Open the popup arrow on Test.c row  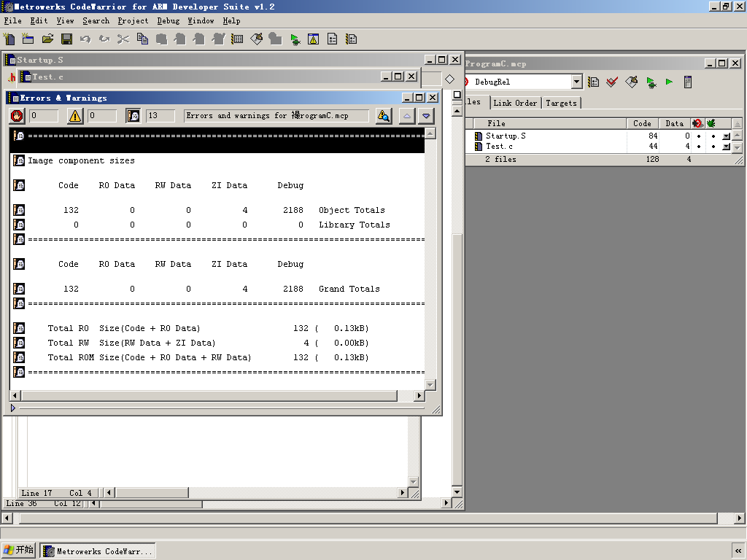click(x=726, y=147)
